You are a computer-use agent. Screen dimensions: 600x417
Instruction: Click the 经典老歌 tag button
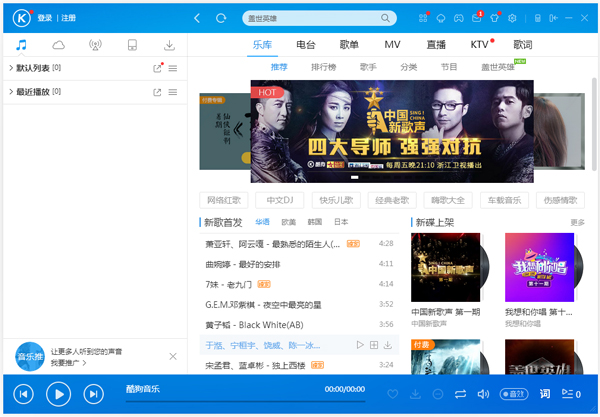pyautogui.click(x=392, y=200)
